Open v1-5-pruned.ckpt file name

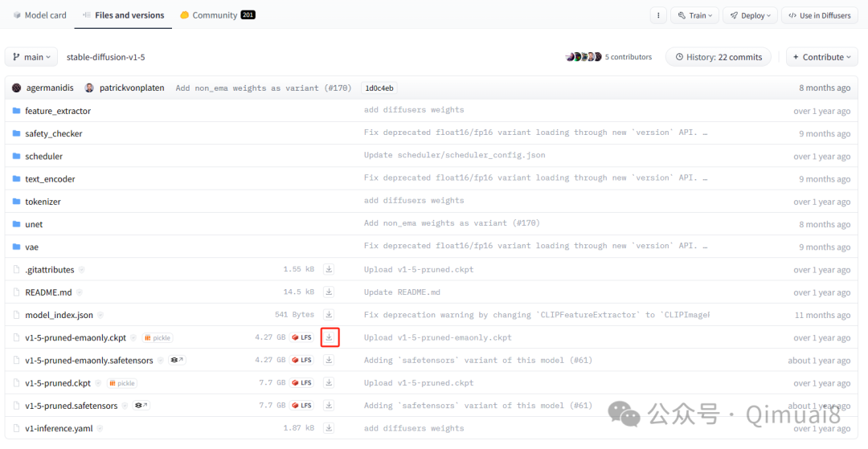58,382
